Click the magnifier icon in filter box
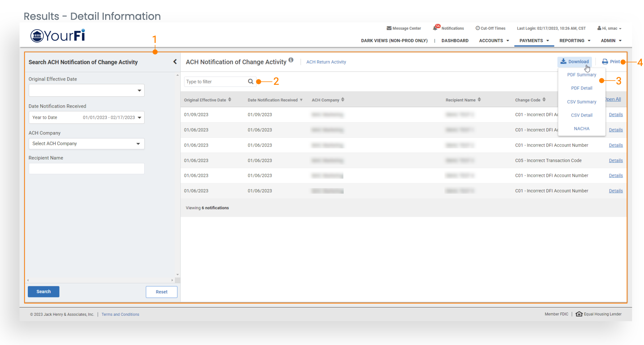The height and width of the screenshot is (345, 644). point(250,82)
